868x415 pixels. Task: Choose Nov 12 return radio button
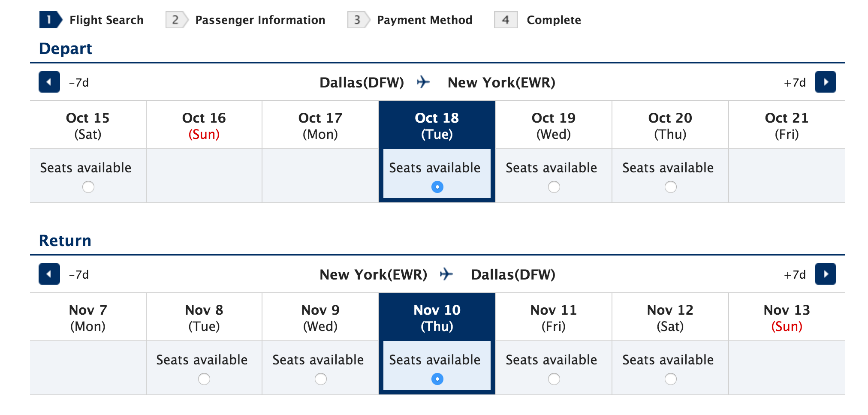click(x=671, y=379)
